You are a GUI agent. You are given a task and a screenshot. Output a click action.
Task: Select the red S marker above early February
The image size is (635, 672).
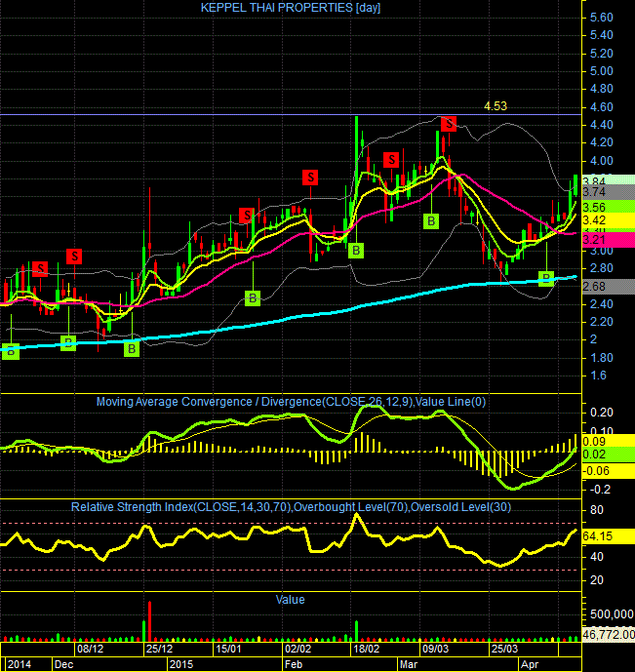click(x=310, y=177)
